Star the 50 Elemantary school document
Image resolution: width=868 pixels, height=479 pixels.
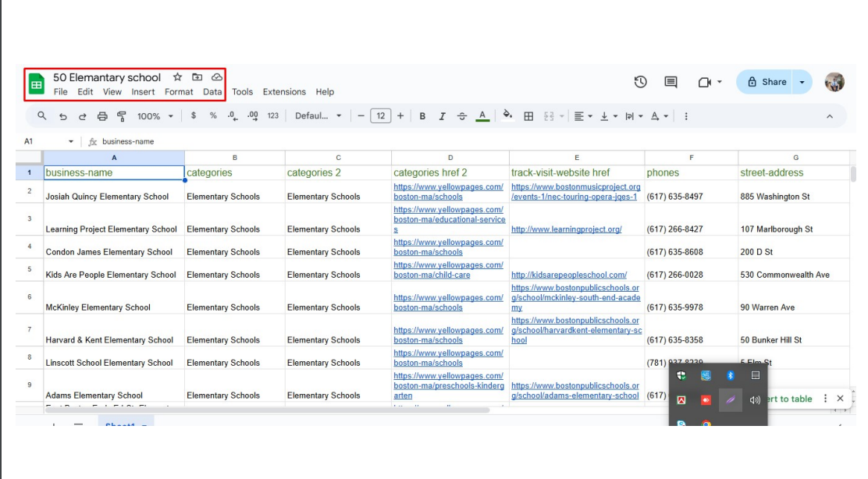tap(177, 77)
